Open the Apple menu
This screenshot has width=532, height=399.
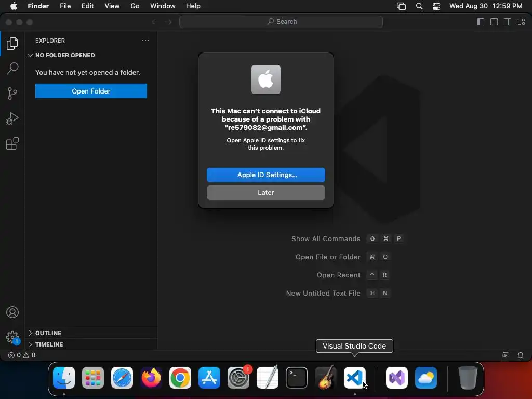14,6
